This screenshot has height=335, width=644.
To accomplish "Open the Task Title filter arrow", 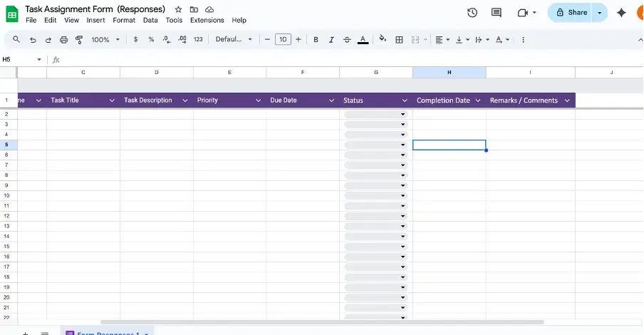I will [x=112, y=100].
